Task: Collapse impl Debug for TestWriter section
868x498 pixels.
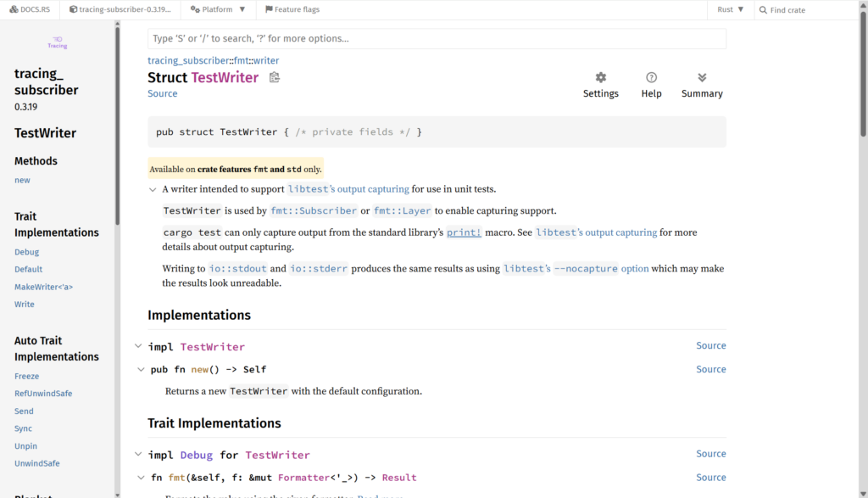Action: (x=139, y=455)
